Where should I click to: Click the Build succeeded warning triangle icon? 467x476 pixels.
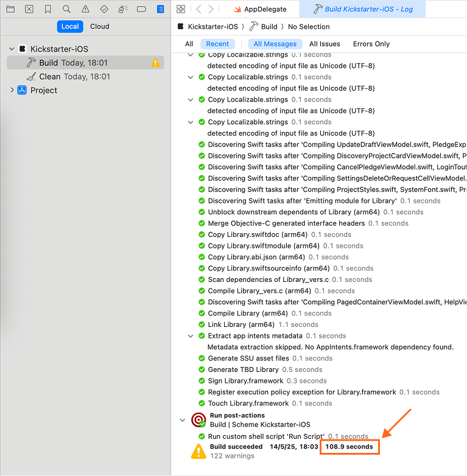click(x=198, y=451)
